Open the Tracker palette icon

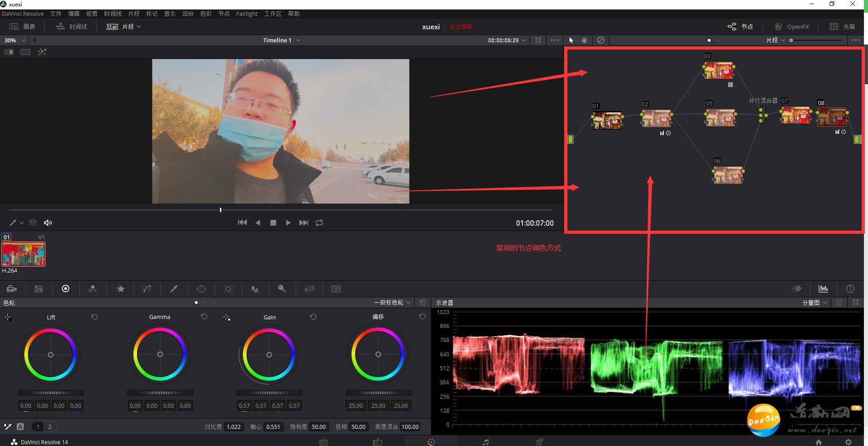pyautogui.click(x=228, y=289)
